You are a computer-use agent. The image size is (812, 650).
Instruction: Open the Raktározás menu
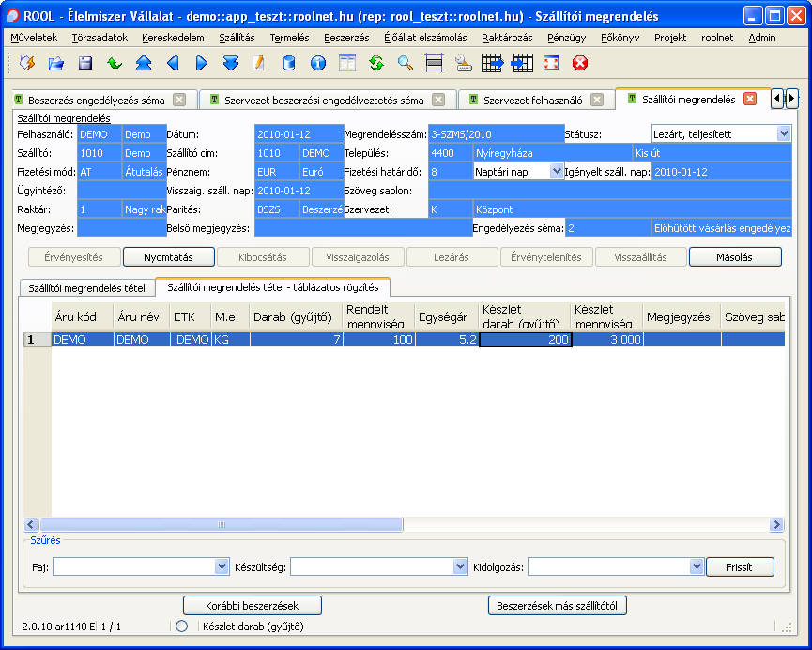point(506,38)
